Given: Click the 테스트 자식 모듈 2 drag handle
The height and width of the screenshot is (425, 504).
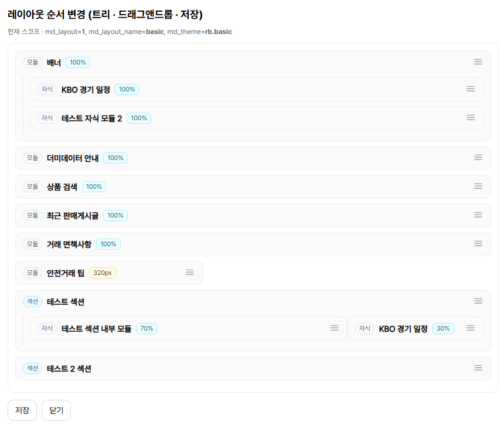Looking at the screenshot, I should point(471,118).
